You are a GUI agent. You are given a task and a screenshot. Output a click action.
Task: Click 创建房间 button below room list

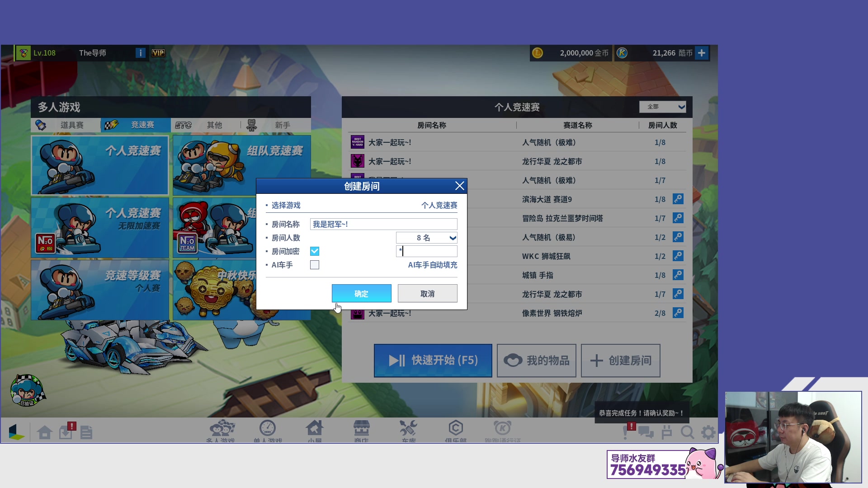[621, 361]
